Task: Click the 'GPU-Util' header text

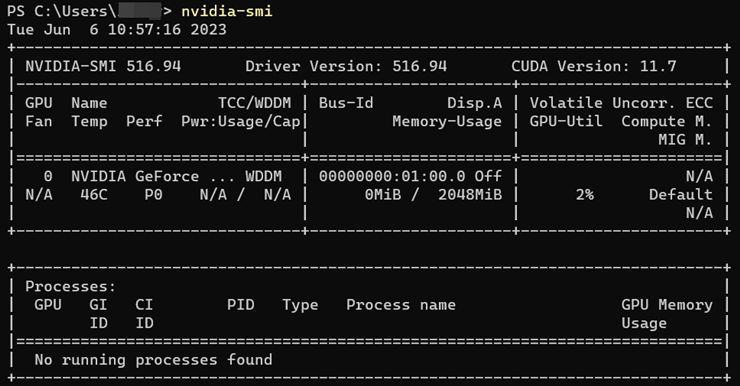Action: [566, 121]
